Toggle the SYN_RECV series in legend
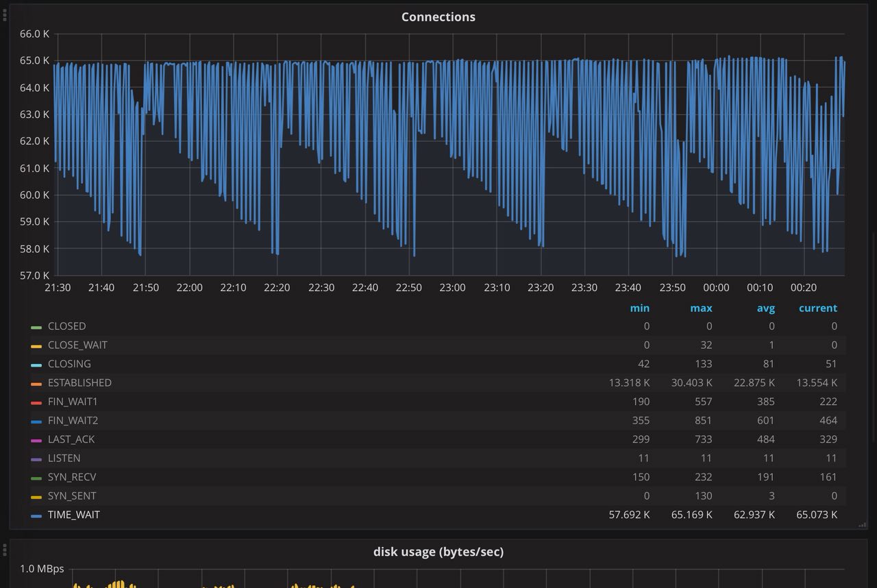This screenshot has height=588, width=877. (x=72, y=477)
